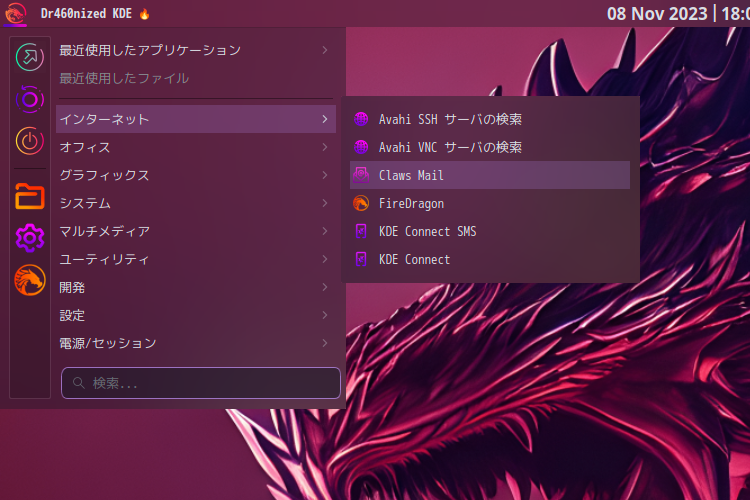Expand the グラフィックス category chevron
Image resolution: width=750 pixels, height=500 pixels.
point(325,175)
